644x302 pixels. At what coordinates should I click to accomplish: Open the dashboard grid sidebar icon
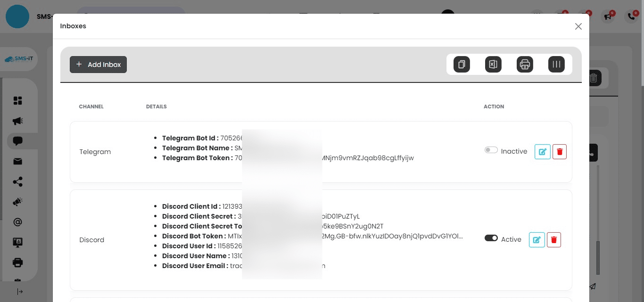(x=17, y=100)
